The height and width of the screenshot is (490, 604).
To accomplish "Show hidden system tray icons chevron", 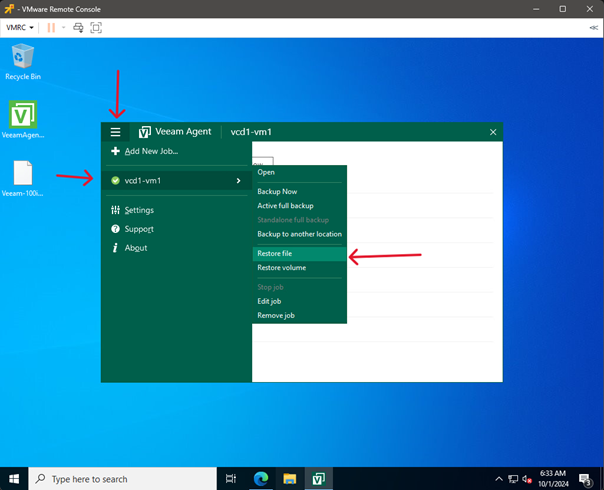I will [x=499, y=479].
